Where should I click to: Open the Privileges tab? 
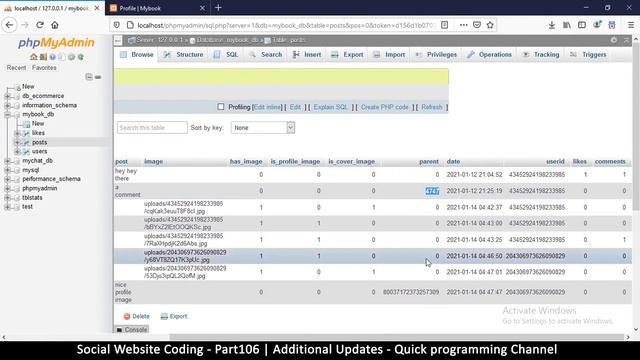pos(436,55)
